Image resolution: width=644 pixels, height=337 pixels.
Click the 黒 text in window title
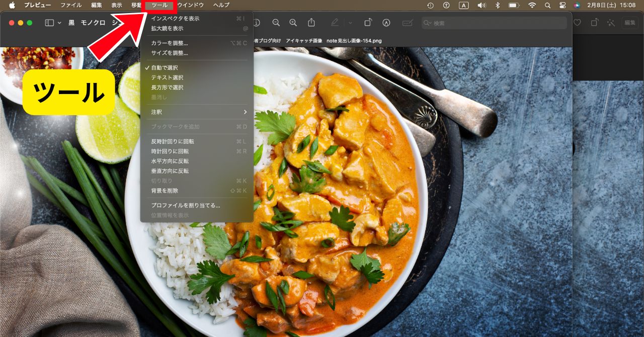pyautogui.click(x=71, y=23)
